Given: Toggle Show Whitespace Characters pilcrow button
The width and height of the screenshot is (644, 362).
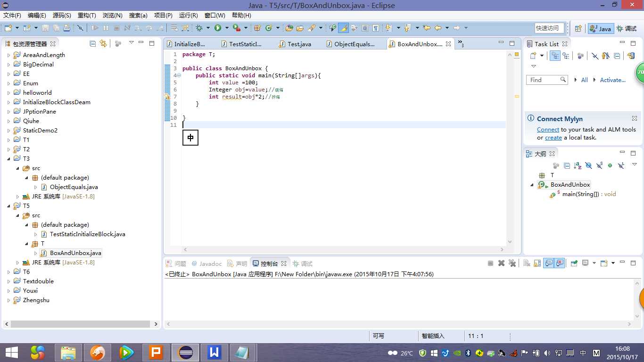Looking at the screenshot, I should coord(376,28).
